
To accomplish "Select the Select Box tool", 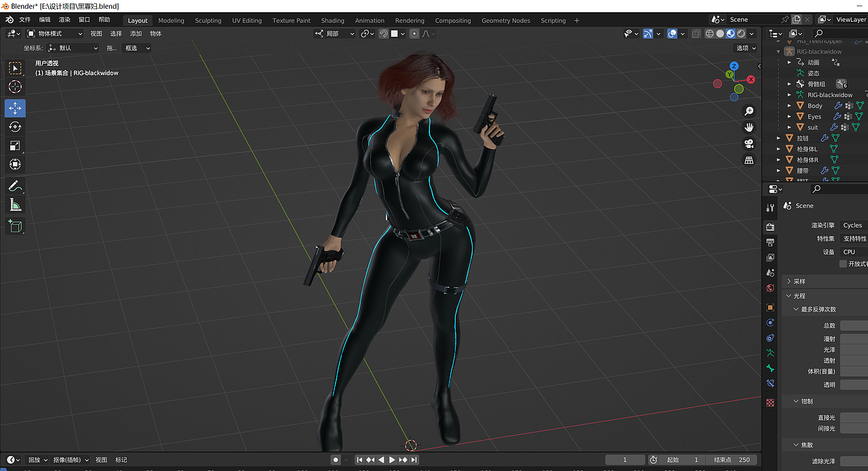I will click(15, 68).
